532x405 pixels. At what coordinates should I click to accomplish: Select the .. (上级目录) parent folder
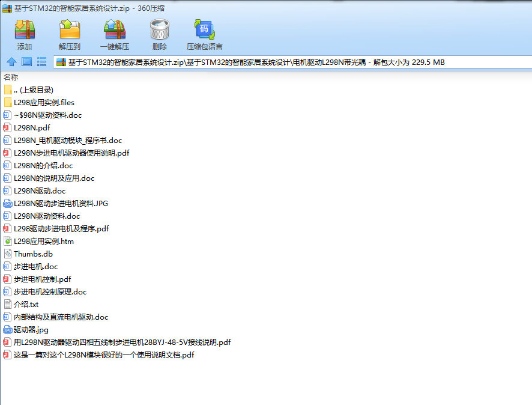click(x=29, y=90)
